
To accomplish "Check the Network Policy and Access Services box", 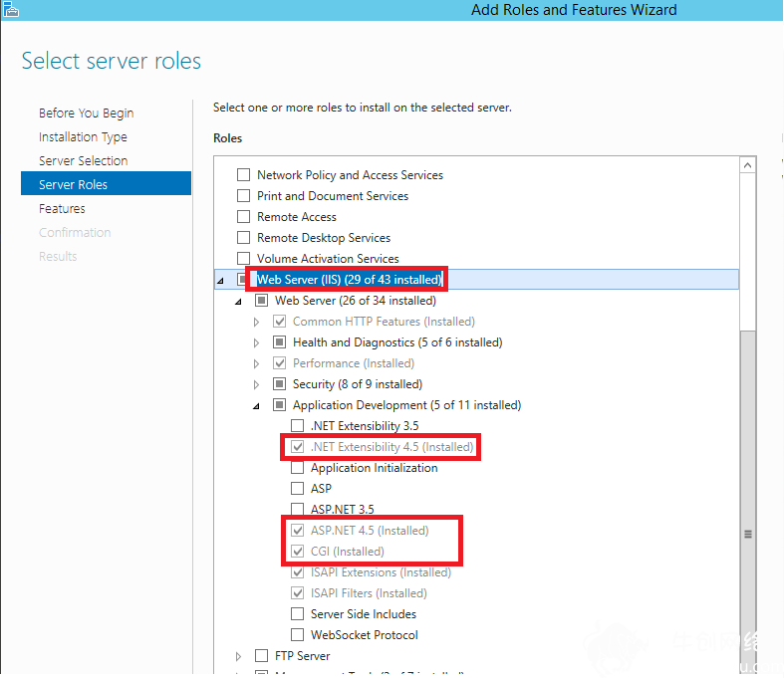I will pos(243,175).
